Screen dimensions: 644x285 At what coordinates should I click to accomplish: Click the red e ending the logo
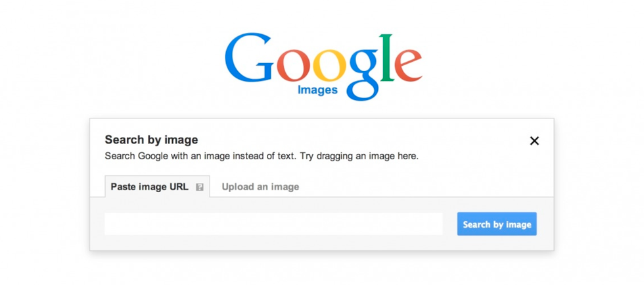click(x=409, y=66)
